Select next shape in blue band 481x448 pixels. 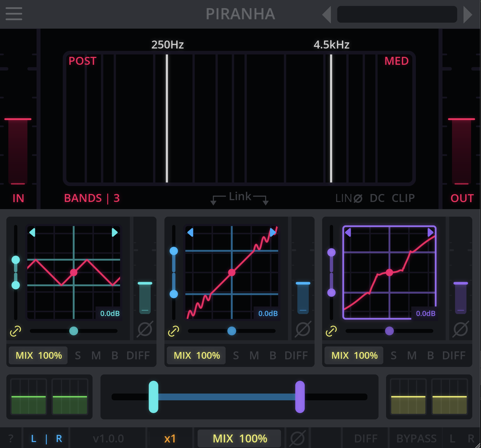(x=273, y=233)
